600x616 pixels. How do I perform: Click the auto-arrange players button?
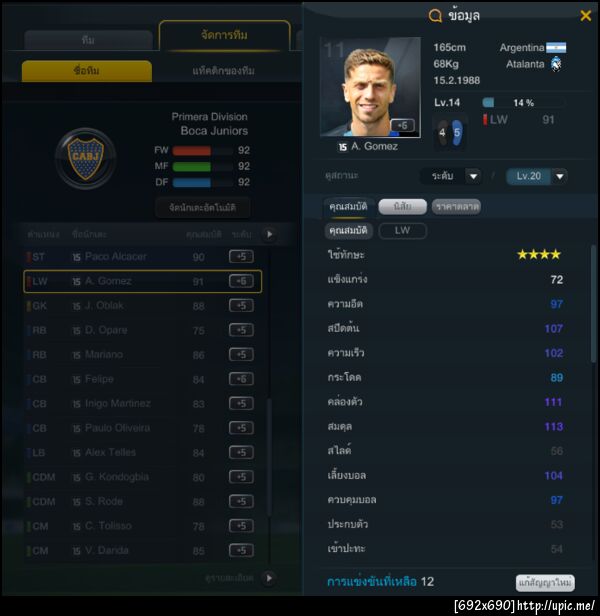tap(202, 207)
